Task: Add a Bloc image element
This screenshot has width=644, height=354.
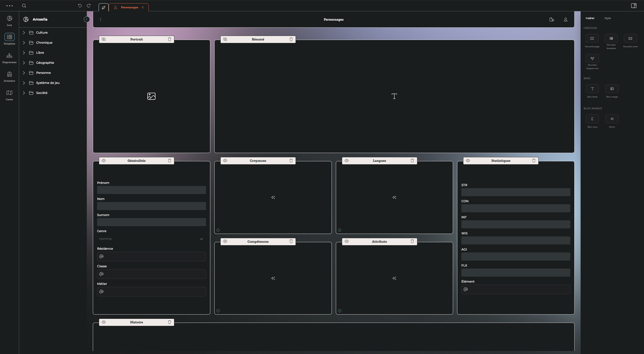Action: [x=612, y=89]
